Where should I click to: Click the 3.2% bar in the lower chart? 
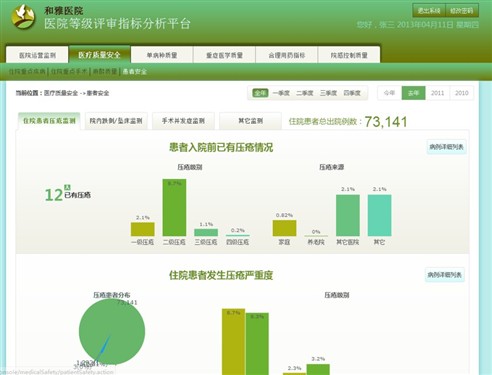[318, 369]
